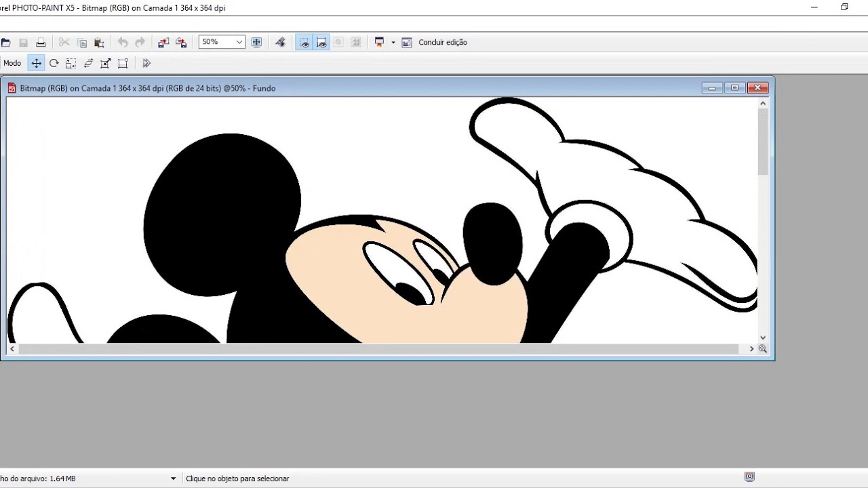Click the brush icon after full-screen preview
The image size is (868, 488).
[x=280, y=42]
